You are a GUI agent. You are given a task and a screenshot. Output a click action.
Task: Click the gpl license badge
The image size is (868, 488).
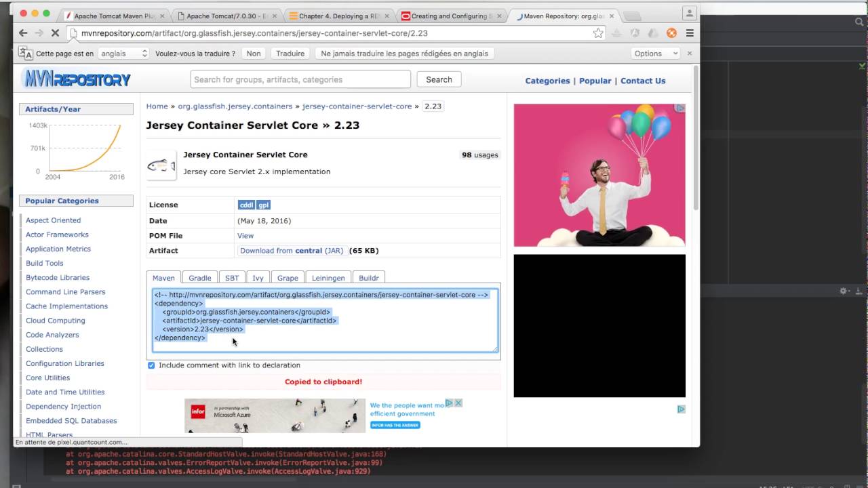(x=264, y=205)
